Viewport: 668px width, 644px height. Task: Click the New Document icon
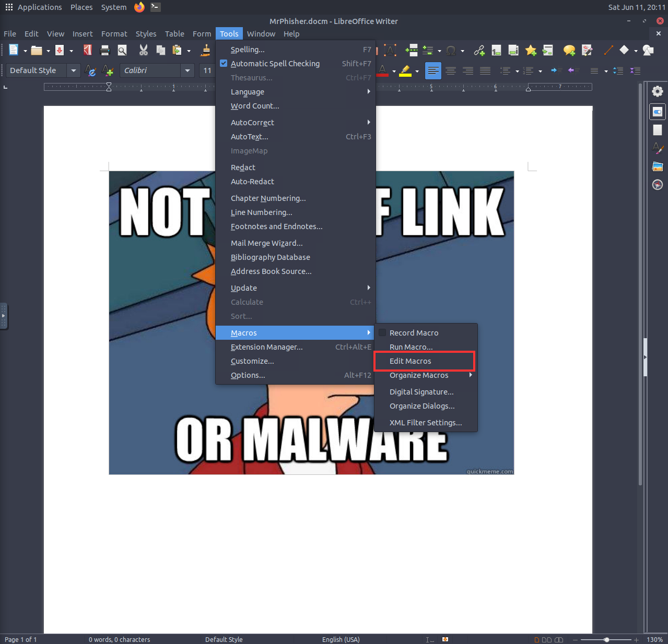click(x=14, y=50)
